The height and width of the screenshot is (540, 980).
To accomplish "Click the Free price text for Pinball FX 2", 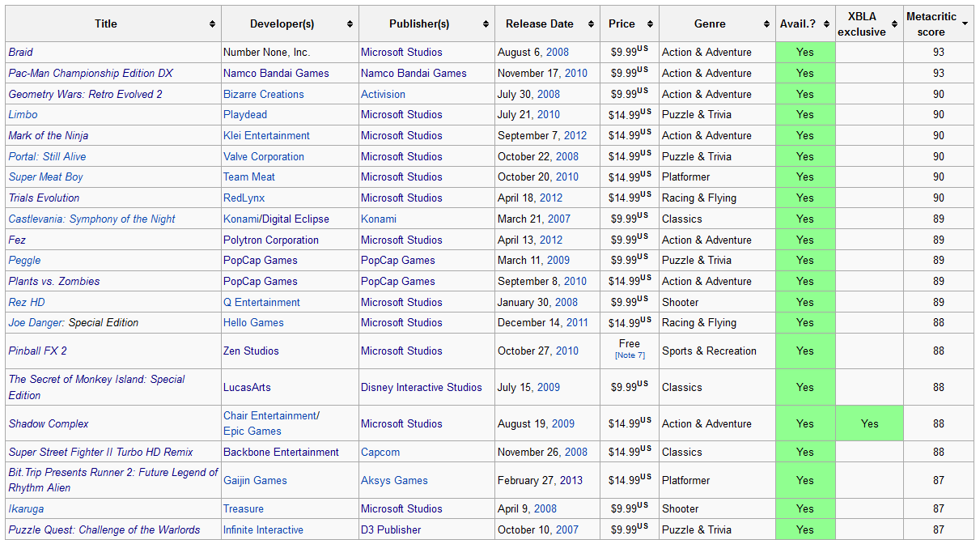I will [x=630, y=344].
